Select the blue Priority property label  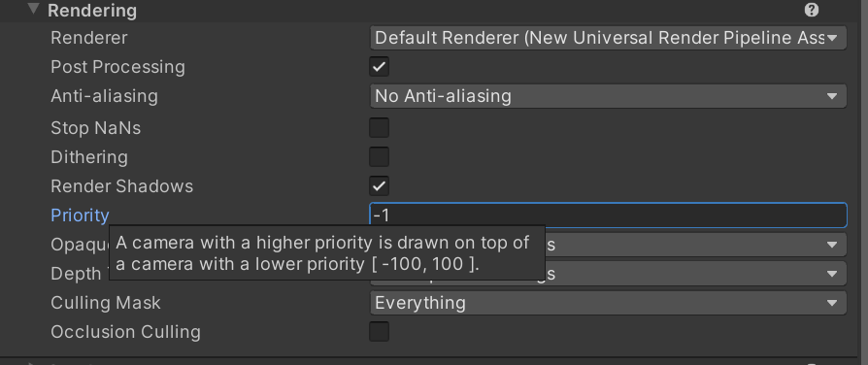point(80,216)
